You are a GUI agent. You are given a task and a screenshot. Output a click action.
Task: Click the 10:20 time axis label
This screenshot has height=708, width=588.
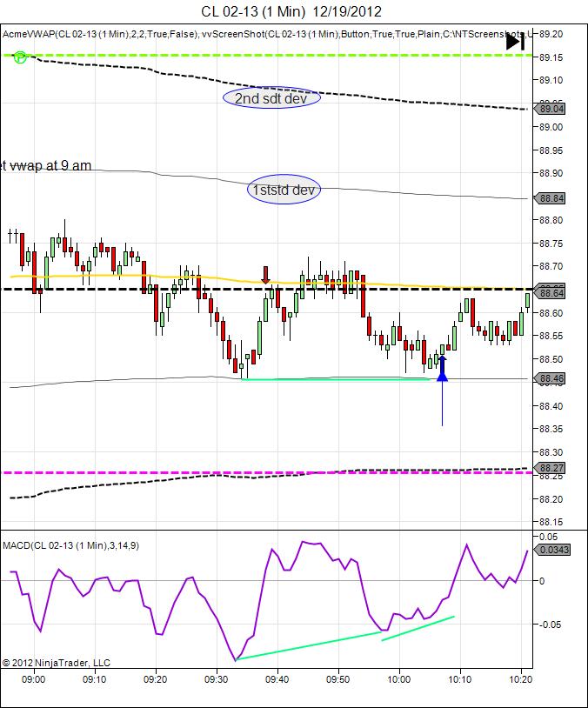tap(521, 679)
